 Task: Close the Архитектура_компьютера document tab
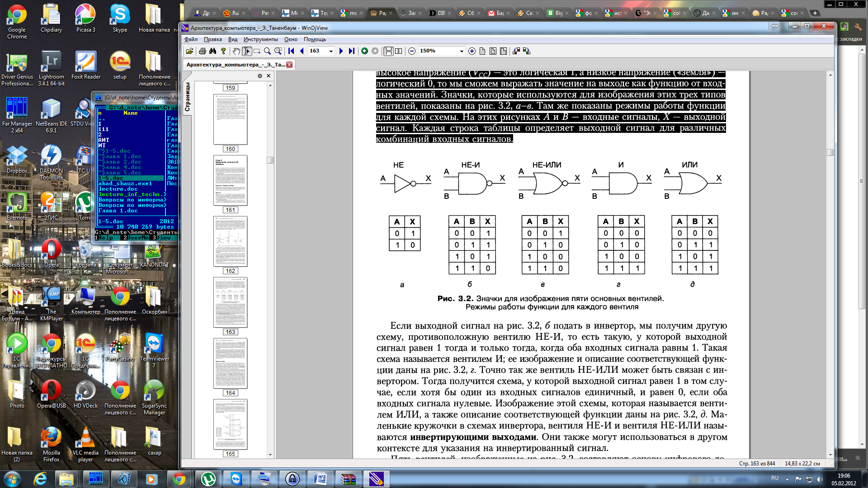(289, 65)
